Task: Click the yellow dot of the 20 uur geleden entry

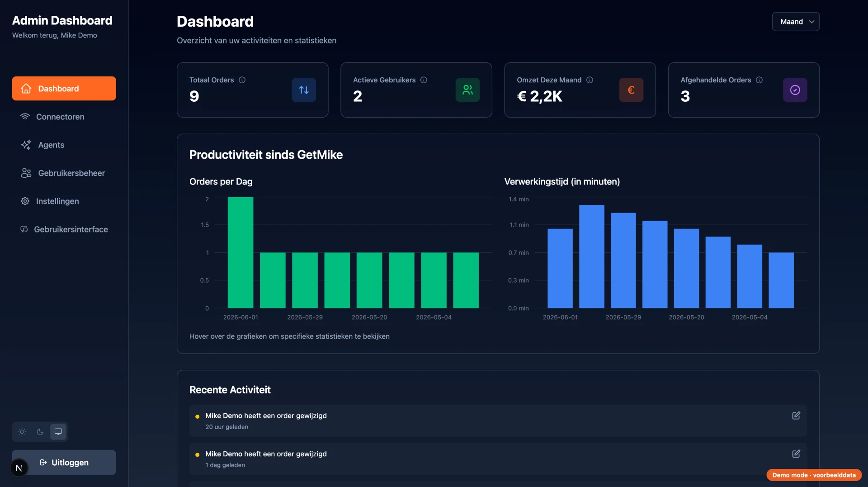Action: (x=197, y=416)
